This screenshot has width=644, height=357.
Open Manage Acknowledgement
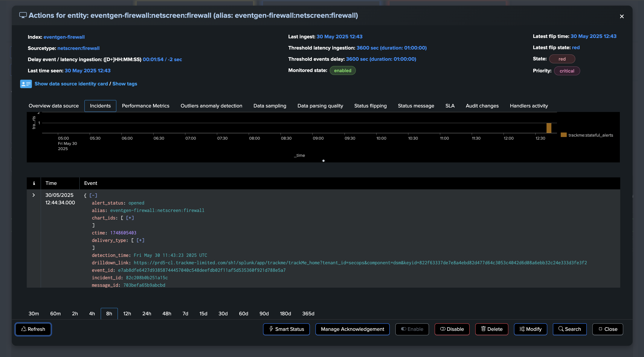coord(352,329)
